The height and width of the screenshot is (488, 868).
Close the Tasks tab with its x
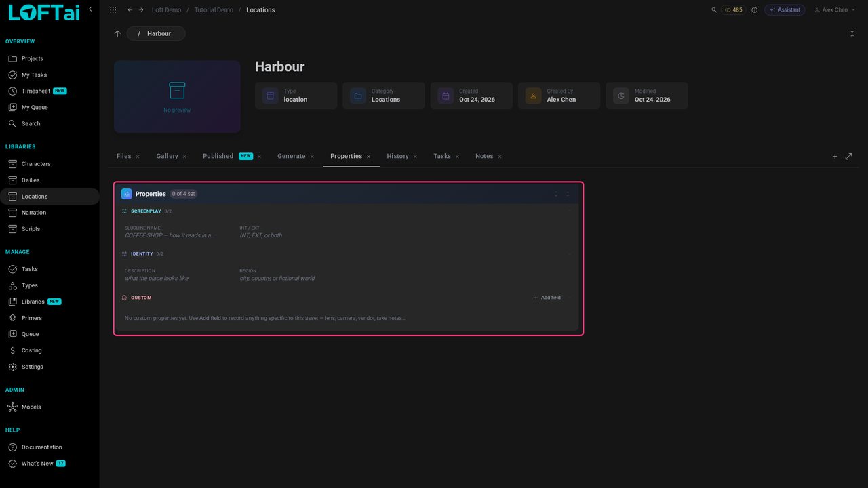pos(457,157)
